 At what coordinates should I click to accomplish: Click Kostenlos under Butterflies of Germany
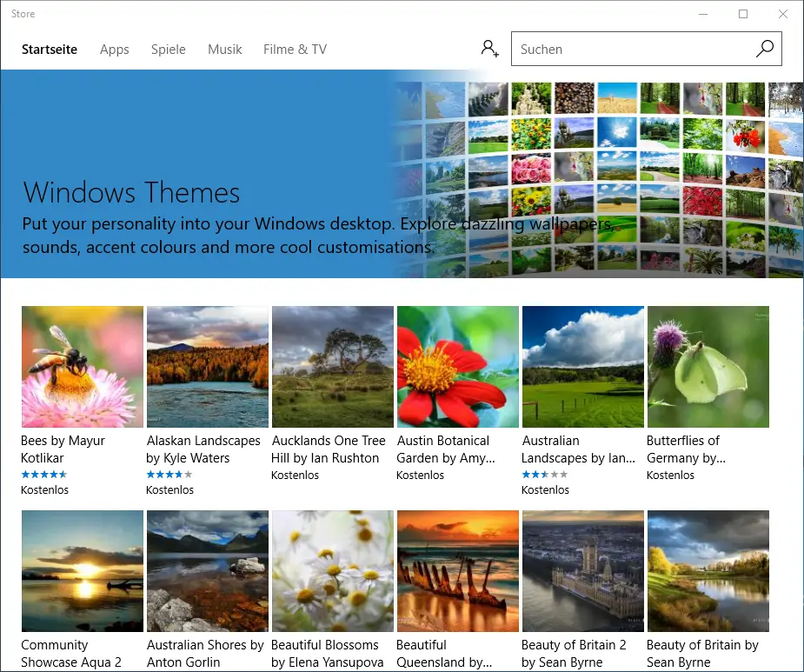(670, 475)
